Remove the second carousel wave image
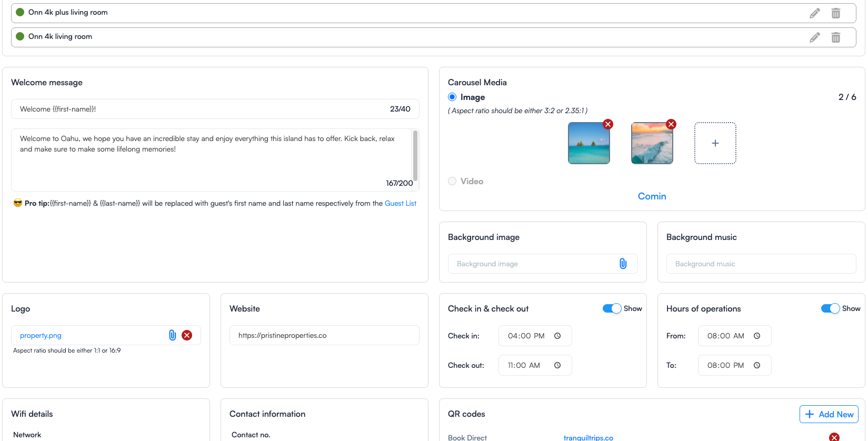The height and width of the screenshot is (441, 868). point(671,124)
